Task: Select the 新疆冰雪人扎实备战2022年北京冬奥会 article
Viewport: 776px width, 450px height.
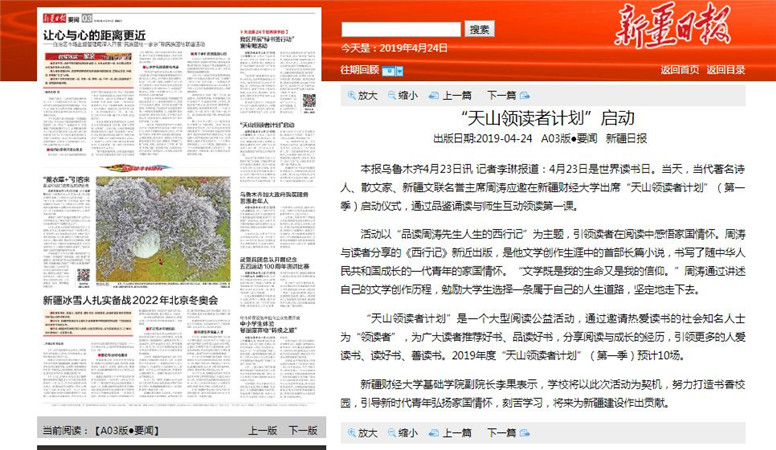Action: click(x=133, y=300)
